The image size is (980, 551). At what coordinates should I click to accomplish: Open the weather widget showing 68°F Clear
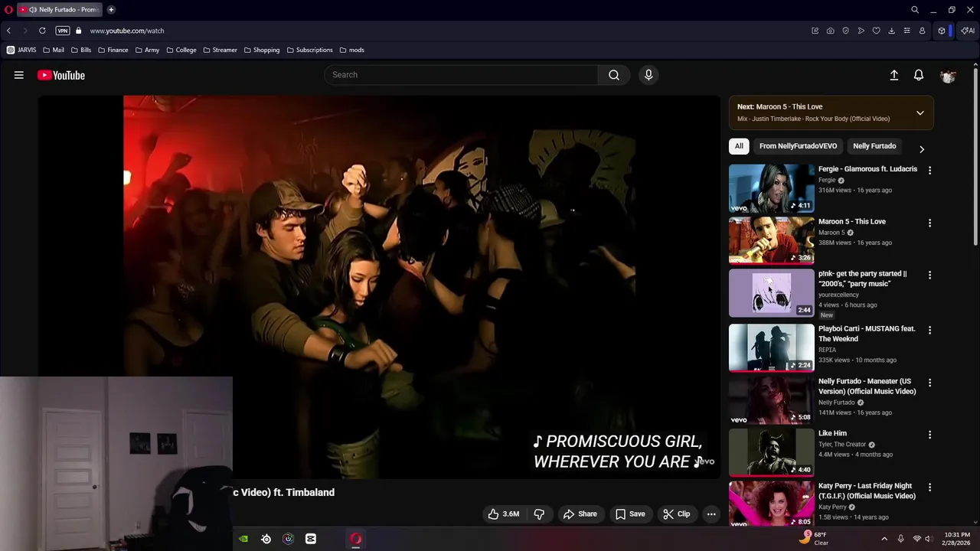coord(813,539)
